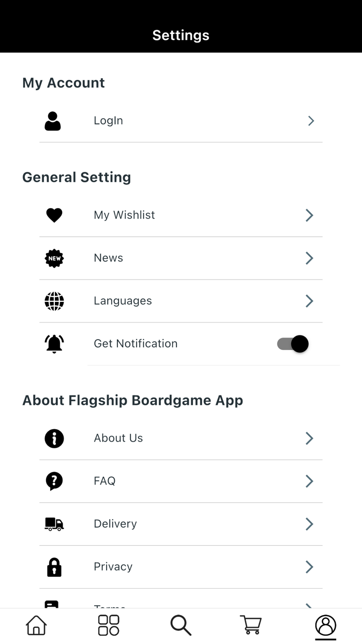Click the notification bell icon
Screen dimensions: 362x644
(54, 343)
